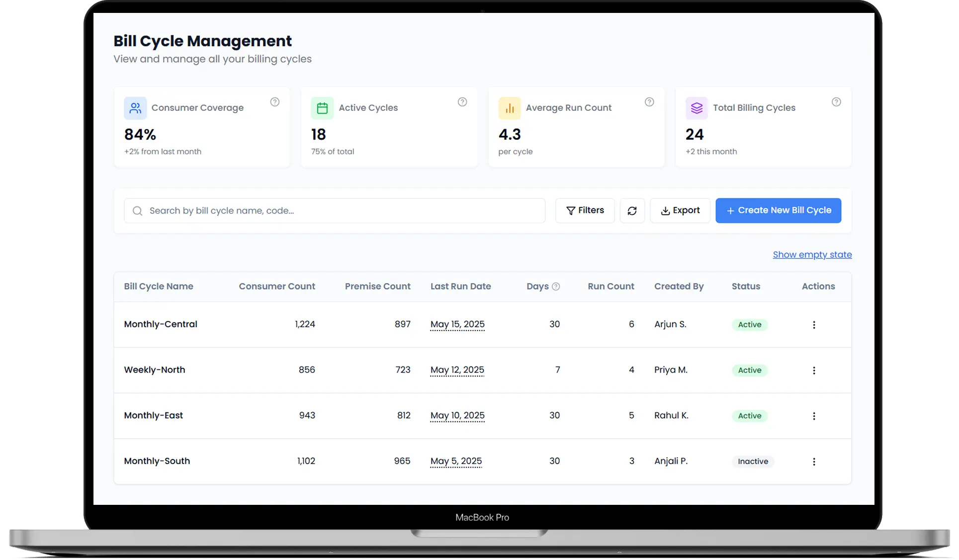This screenshot has width=959, height=560.
Task: Open the Filters panel
Action: click(585, 211)
